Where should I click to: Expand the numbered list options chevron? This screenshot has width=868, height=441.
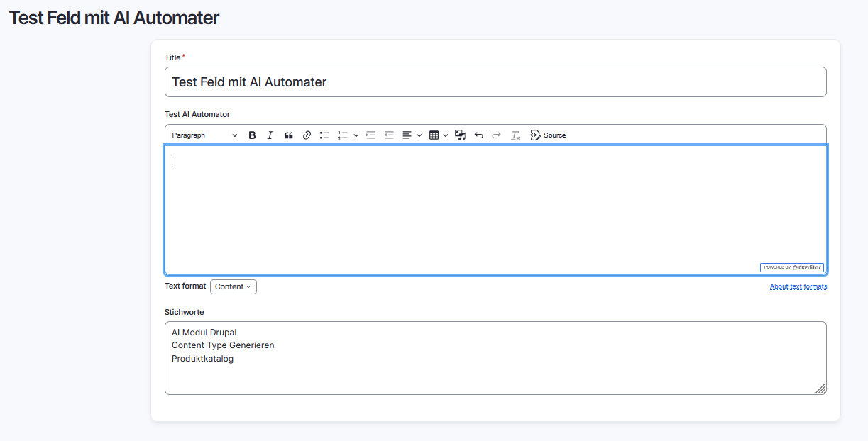[x=356, y=135]
